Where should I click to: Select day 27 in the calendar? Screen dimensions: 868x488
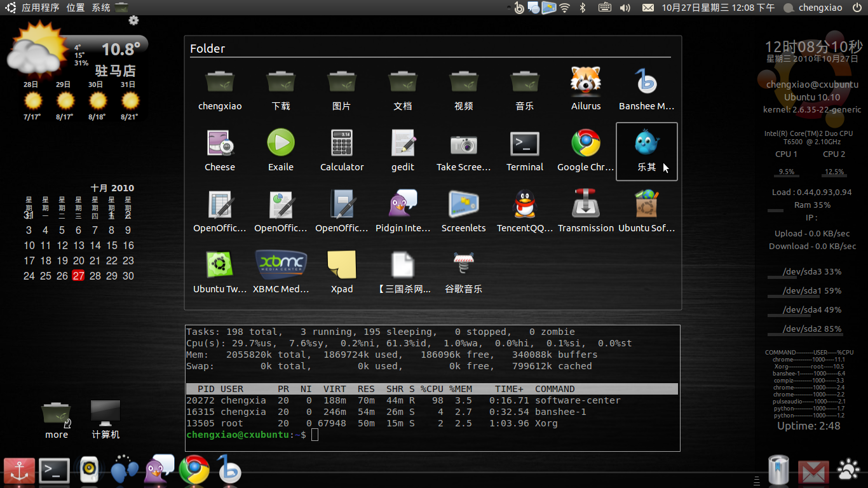click(x=78, y=276)
